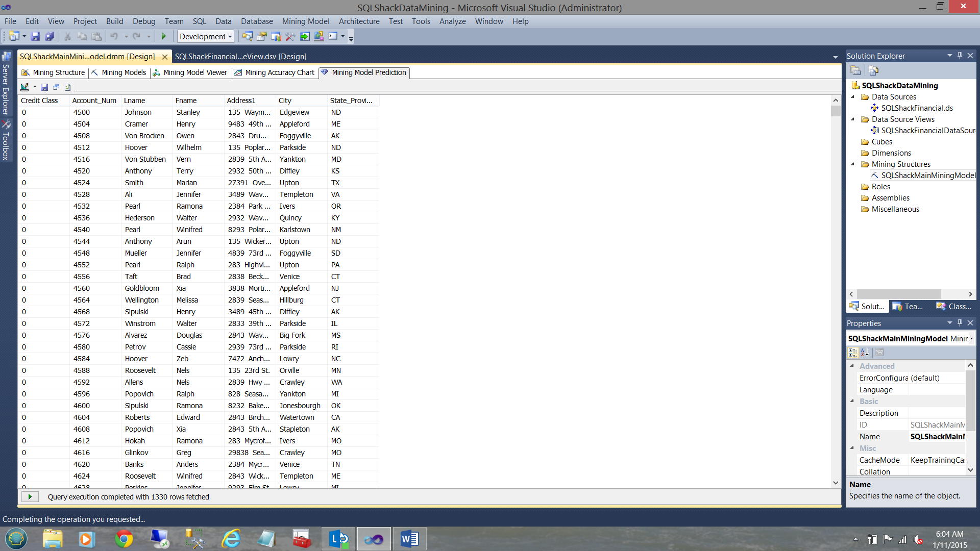Screen dimensions: 980x551
Task: Click the save query result icon
Action: [44, 87]
